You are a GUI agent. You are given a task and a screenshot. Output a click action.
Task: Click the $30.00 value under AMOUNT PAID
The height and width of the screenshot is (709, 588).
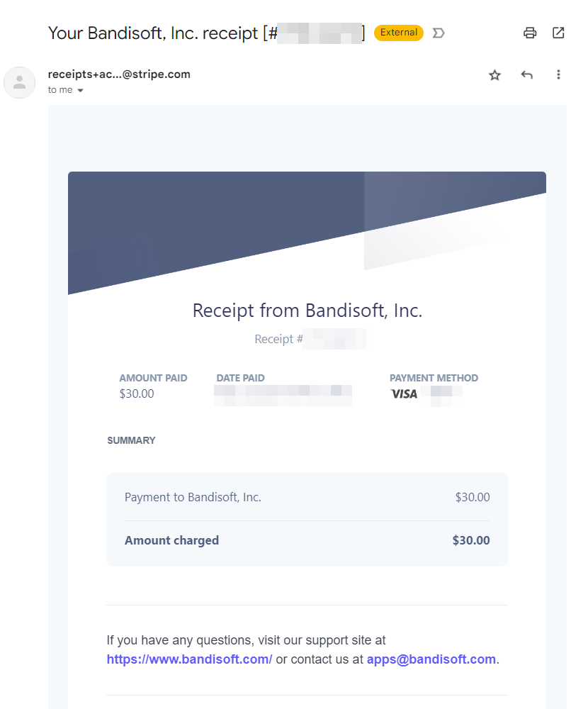tap(137, 393)
